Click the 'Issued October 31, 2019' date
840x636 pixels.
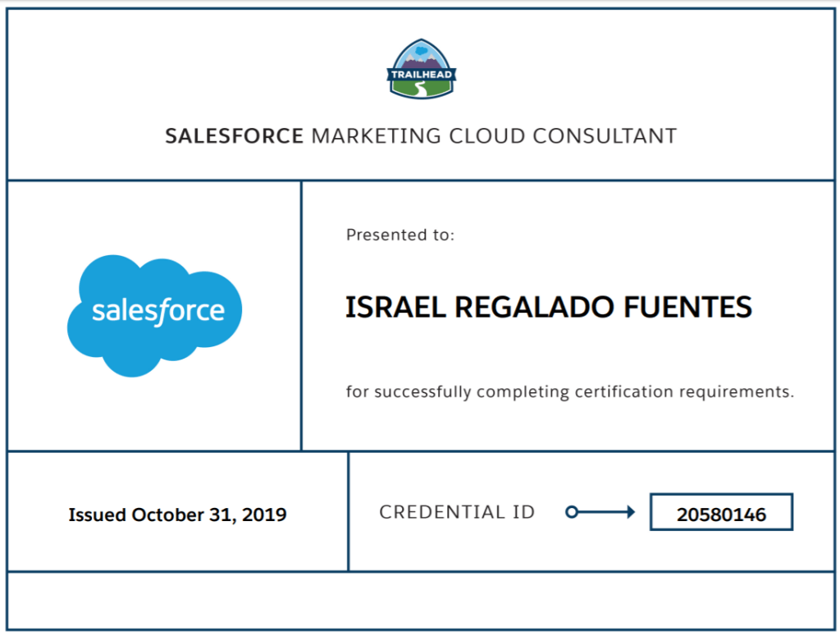[x=177, y=515]
